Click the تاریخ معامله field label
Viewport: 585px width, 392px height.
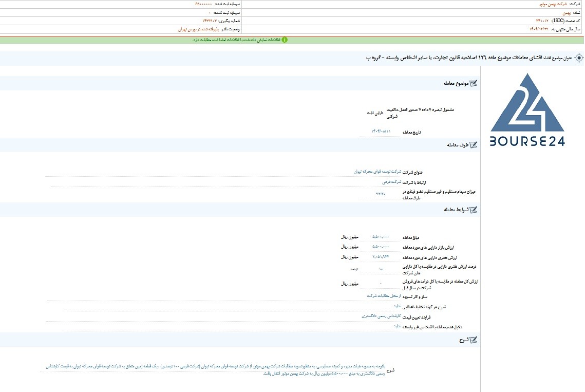click(x=411, y=132)
